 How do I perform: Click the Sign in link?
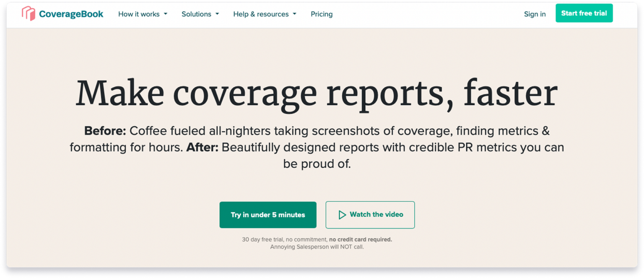[x=535, y=14]
